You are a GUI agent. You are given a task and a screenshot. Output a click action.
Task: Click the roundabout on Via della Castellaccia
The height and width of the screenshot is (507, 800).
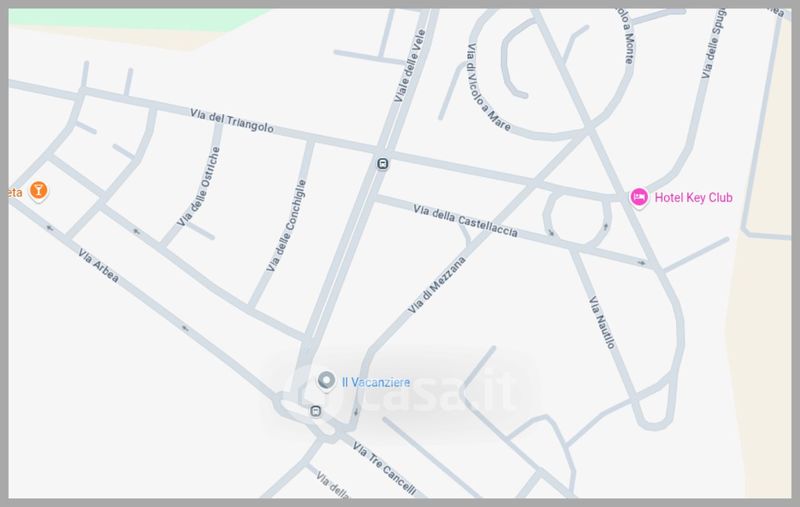577,219
